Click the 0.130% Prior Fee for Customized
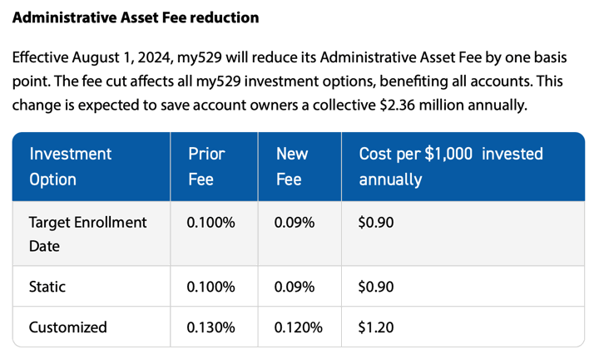 tap(211, 327)
